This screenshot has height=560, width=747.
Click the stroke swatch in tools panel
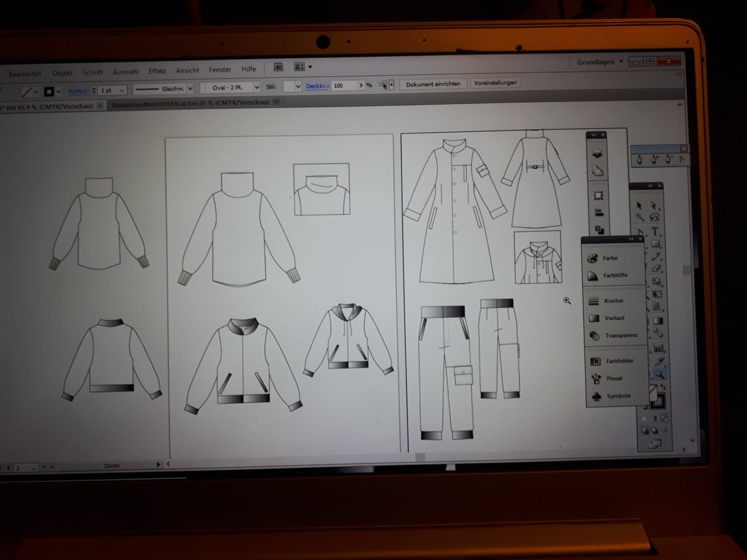(659, 399)
